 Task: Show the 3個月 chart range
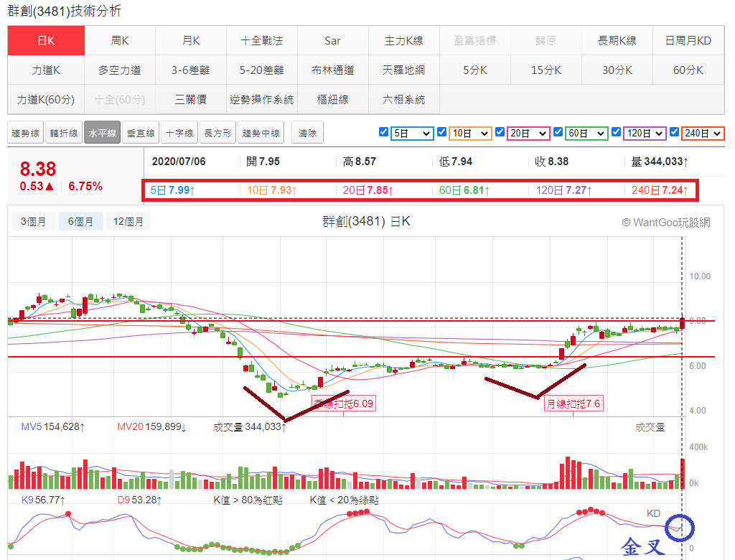(33, 221)
